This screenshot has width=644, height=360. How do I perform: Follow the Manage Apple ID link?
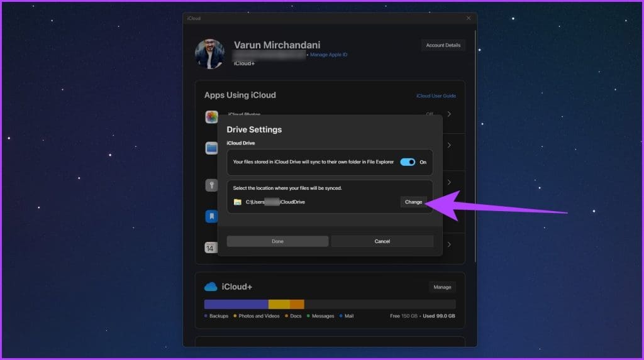coord(328,55)
